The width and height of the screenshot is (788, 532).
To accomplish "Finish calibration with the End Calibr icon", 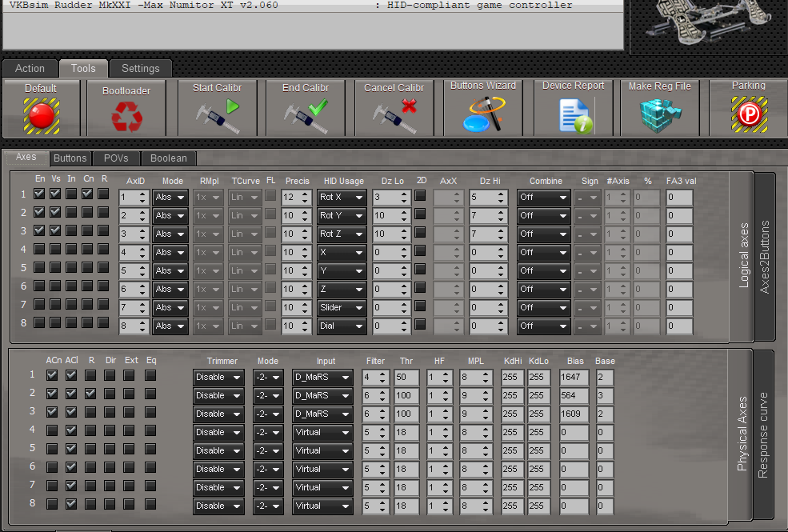I will point(306,116).
